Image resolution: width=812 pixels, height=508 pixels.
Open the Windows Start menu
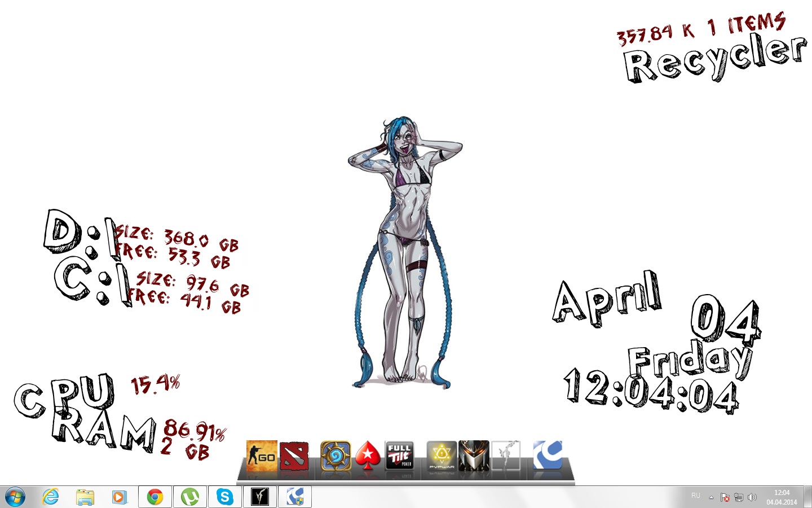(x=15, y=497)
